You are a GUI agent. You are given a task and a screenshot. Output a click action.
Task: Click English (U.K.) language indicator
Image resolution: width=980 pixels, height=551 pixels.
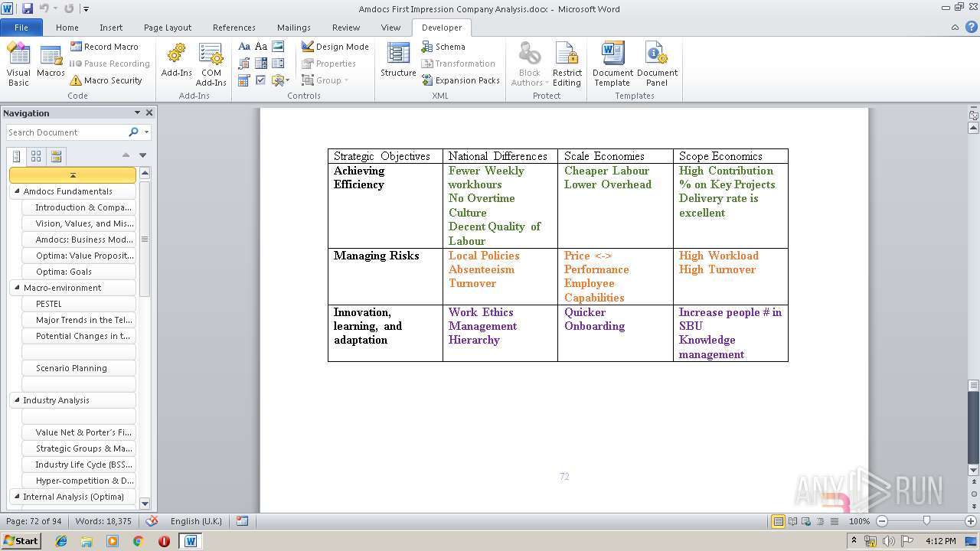click(196, 521)
